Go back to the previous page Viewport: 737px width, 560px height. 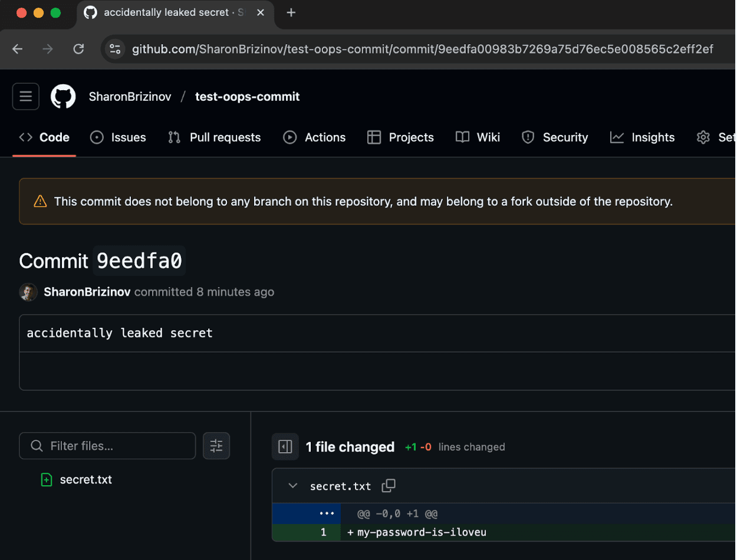tap(18, 49)
